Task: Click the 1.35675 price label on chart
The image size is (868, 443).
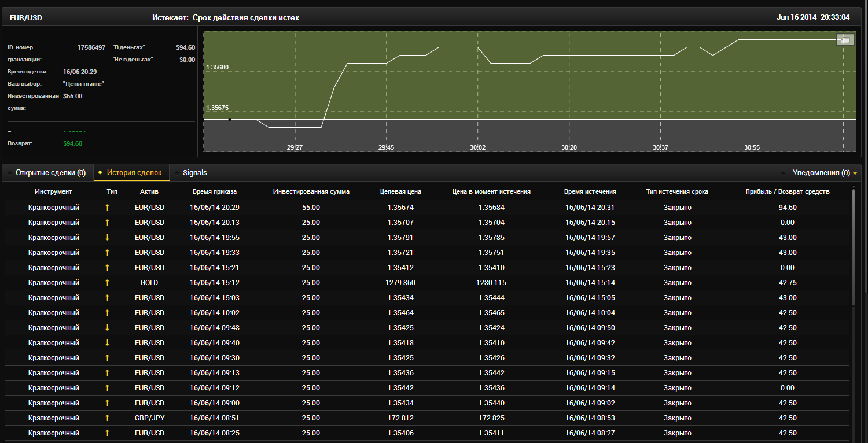Action: pos(218,108)
